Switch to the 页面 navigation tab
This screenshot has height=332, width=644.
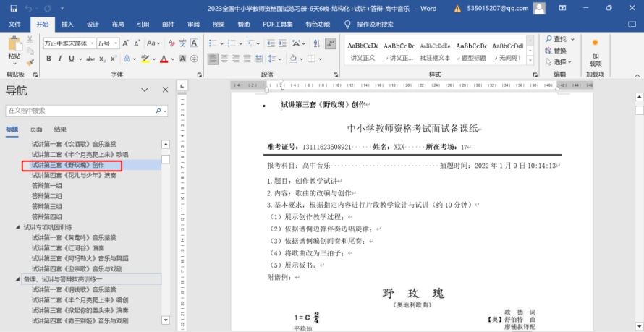pos(36,129)
